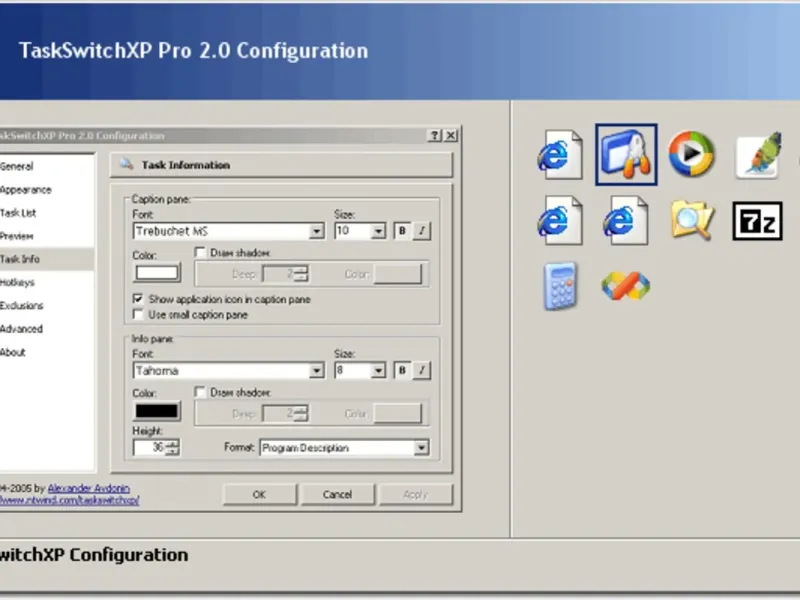Toggle italic for the Caption pane font

[x=421, y=231]
